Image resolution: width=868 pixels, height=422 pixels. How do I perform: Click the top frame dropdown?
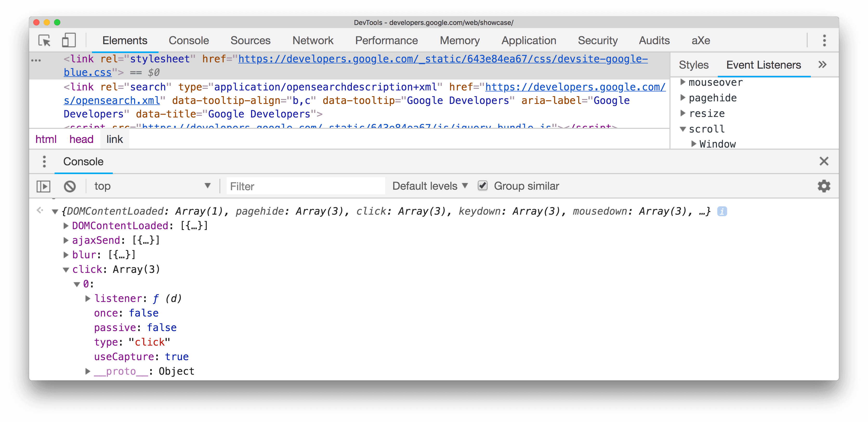(152, 186)
